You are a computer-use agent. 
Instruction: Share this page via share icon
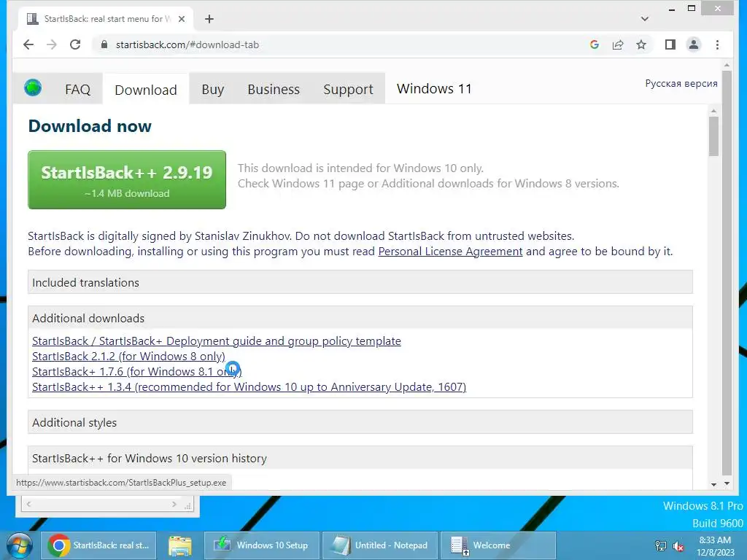pyautogui.click(x=618, y=44)
